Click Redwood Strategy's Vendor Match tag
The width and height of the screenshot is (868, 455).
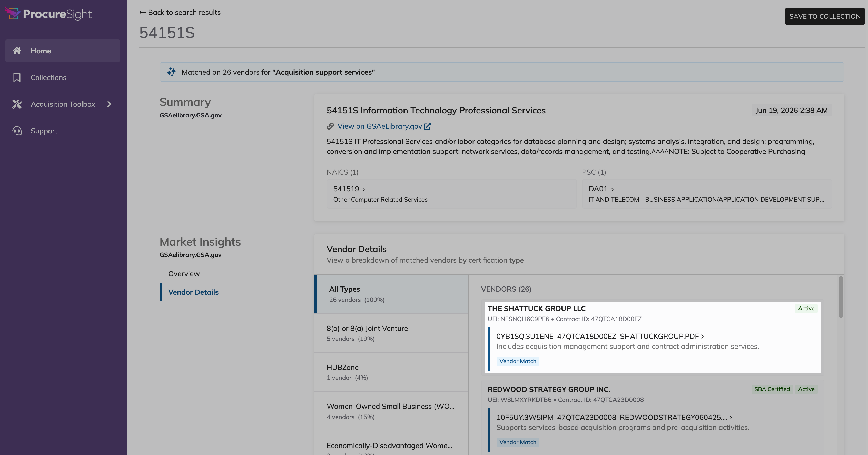(518, 442)
